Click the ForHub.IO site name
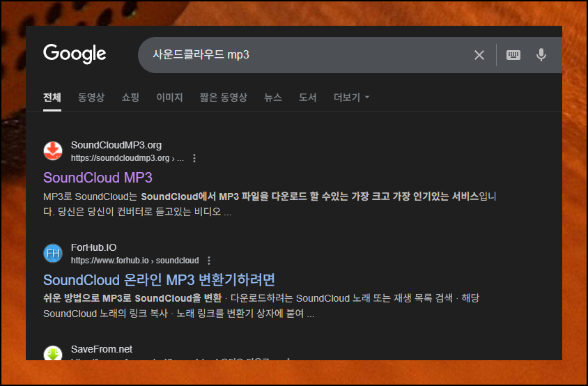Viewport: 588px width, 386px height. tap(94, 247)
